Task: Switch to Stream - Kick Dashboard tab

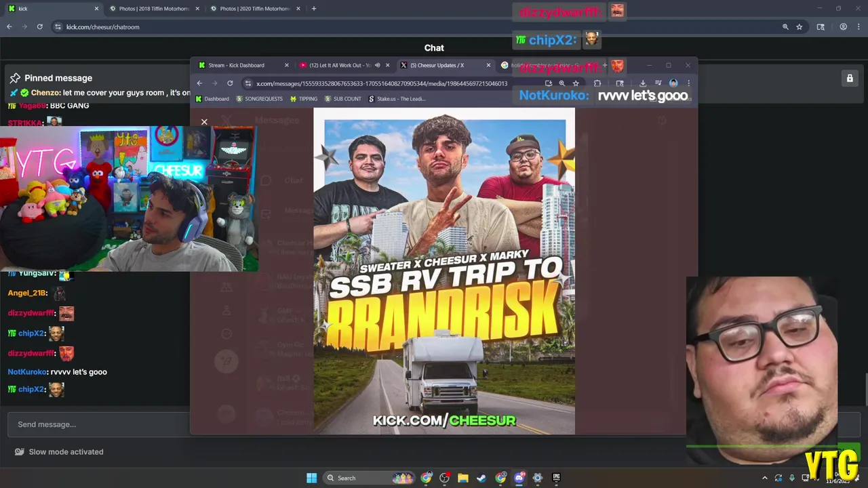Action: 241,65
